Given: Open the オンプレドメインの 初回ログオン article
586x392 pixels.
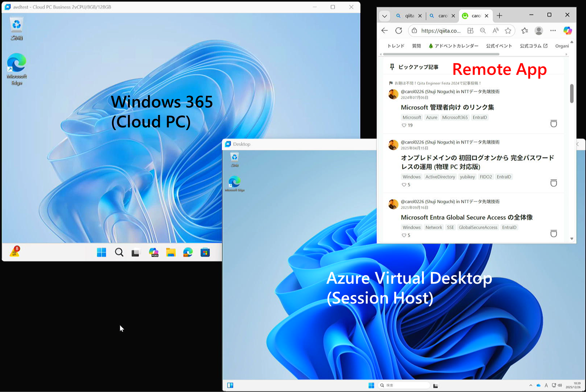Looking at the screenshot, I should click(x=478, y=162).
